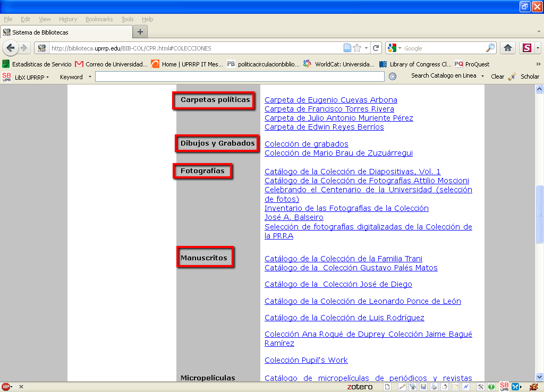Open the Bookmarks menu

[99, 19]
